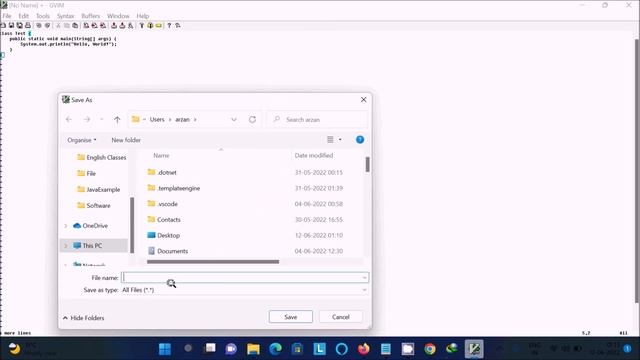
Task: Select the Documents folder in file list
Action: [x=167, y=251]
